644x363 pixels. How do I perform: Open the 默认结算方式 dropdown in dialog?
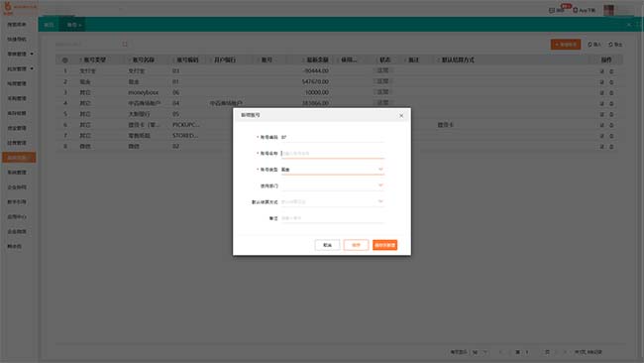[333, 202]
